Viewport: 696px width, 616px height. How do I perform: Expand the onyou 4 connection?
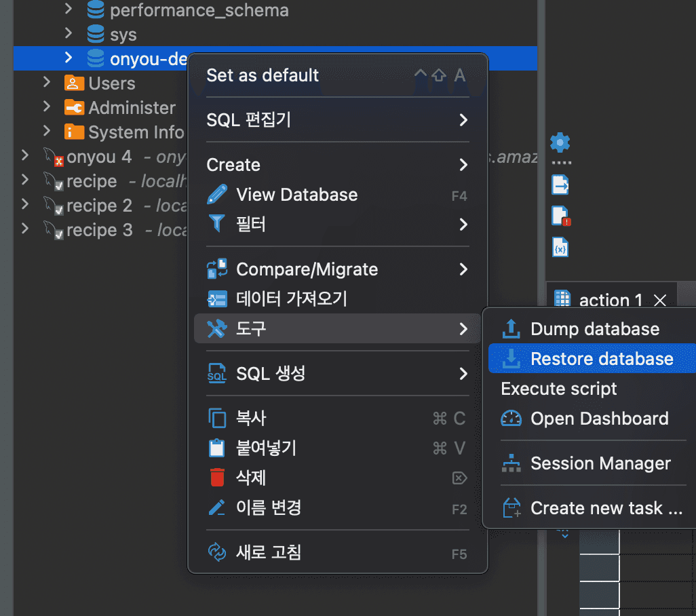[x=26, y=157]
